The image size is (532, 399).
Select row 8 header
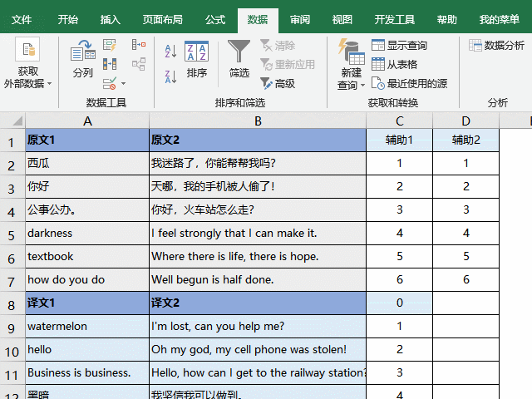[x=12, y=303]
